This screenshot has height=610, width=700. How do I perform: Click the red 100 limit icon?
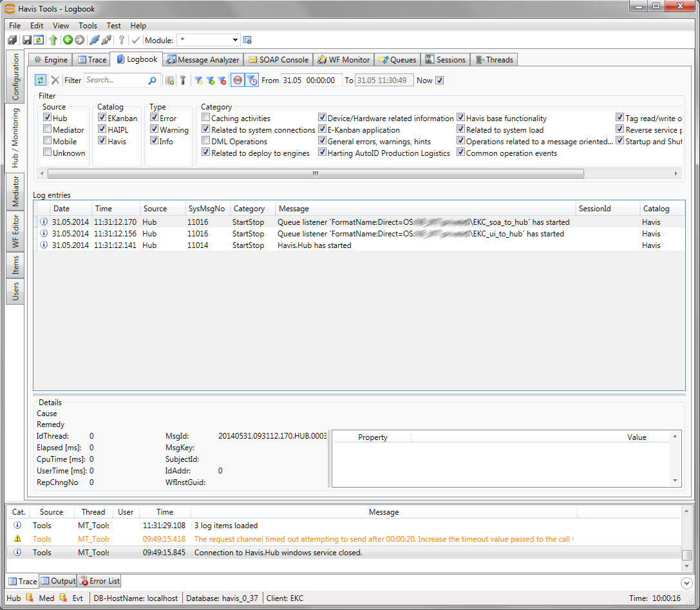coord(238,81)
